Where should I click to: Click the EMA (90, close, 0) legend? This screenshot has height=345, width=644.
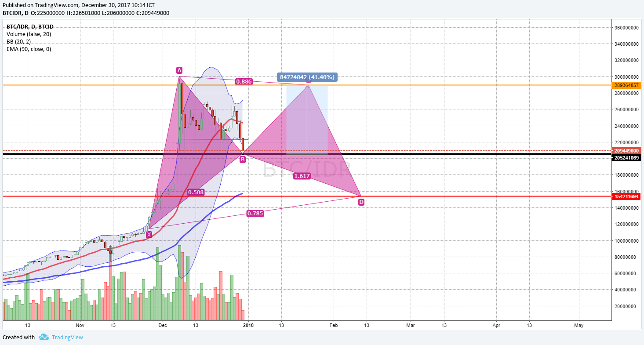coord(29,49)
